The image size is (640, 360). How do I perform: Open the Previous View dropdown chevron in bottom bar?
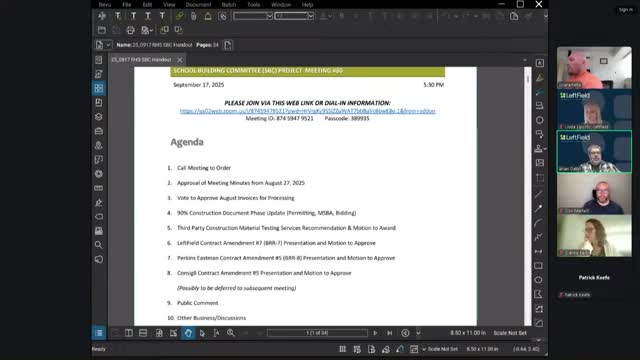pyautogui.click(x=418, y=333)
